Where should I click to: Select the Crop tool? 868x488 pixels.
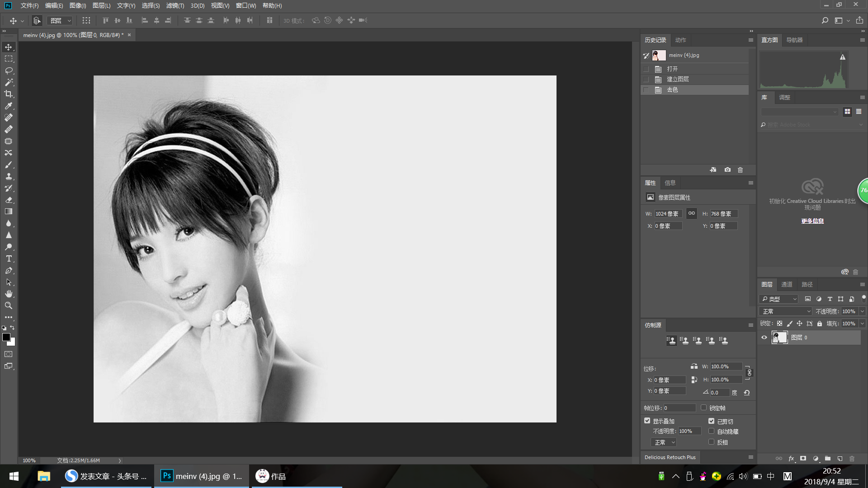pyautogui.click(x=9, y=94)
